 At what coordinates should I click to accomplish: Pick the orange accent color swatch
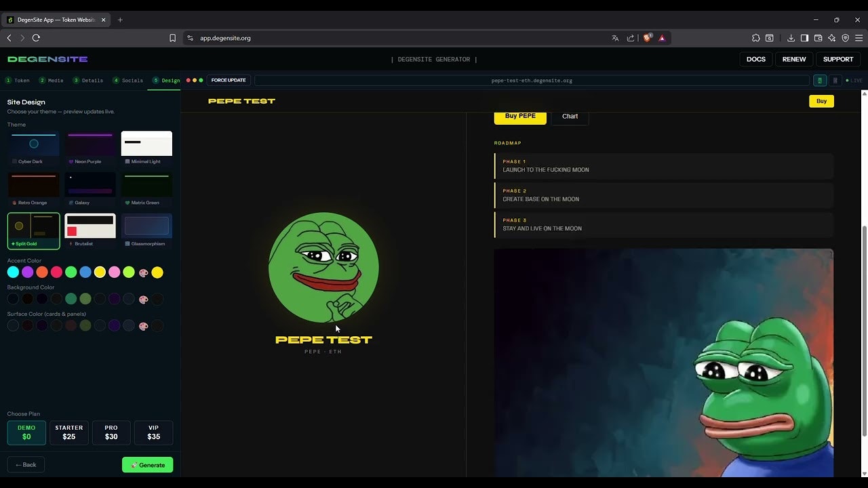42,272
